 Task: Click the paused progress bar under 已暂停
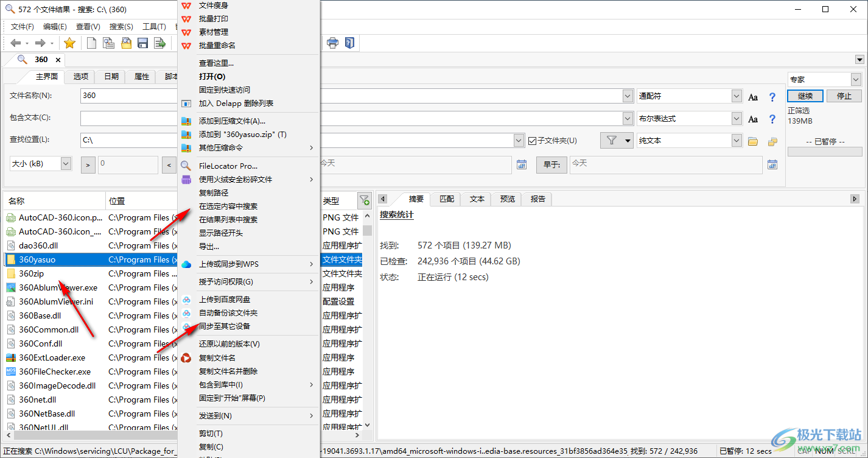pyautogui.click(x=825, y=152)
